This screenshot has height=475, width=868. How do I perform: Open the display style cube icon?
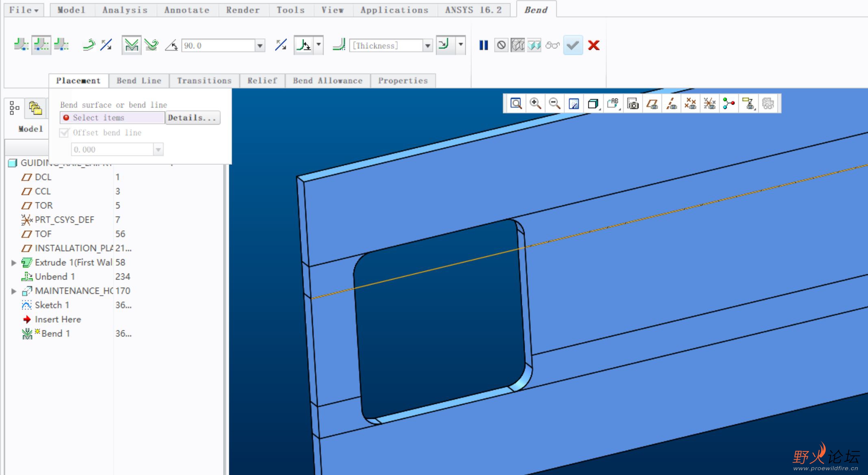tap(593, 104)
